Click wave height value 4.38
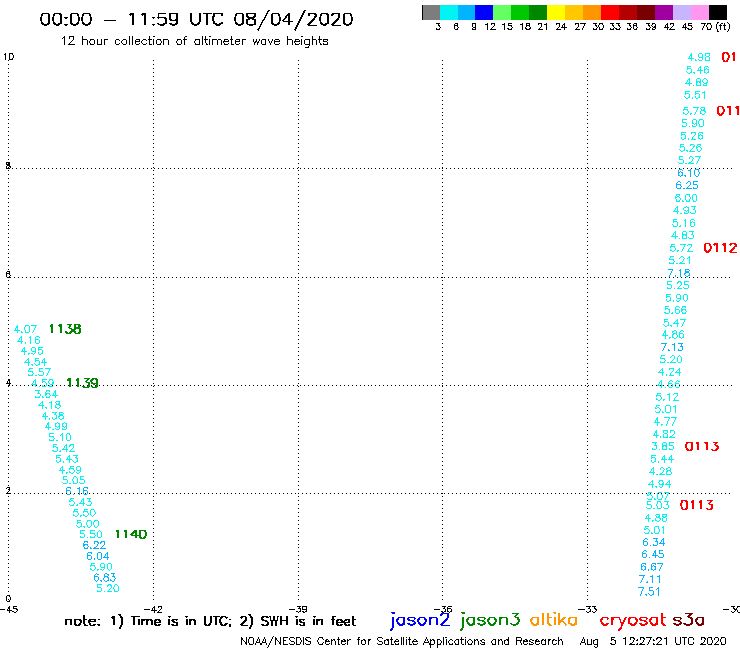 coord(53,416)
